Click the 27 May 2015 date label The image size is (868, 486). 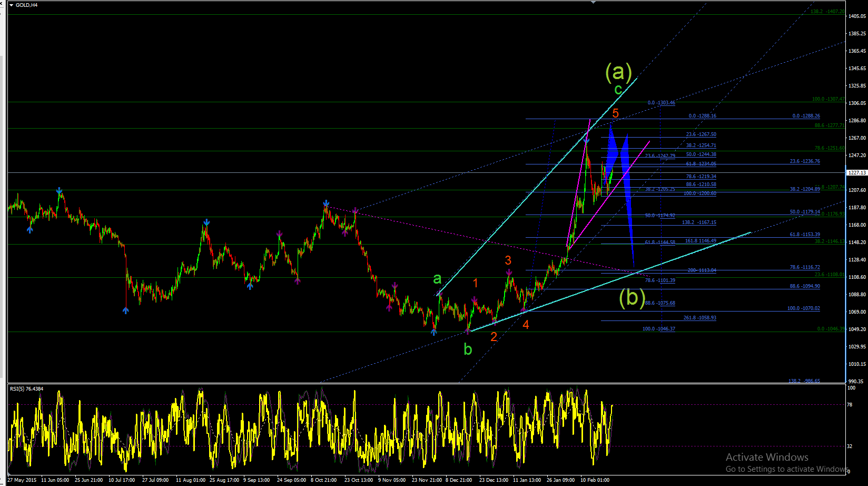pos(22,480)
